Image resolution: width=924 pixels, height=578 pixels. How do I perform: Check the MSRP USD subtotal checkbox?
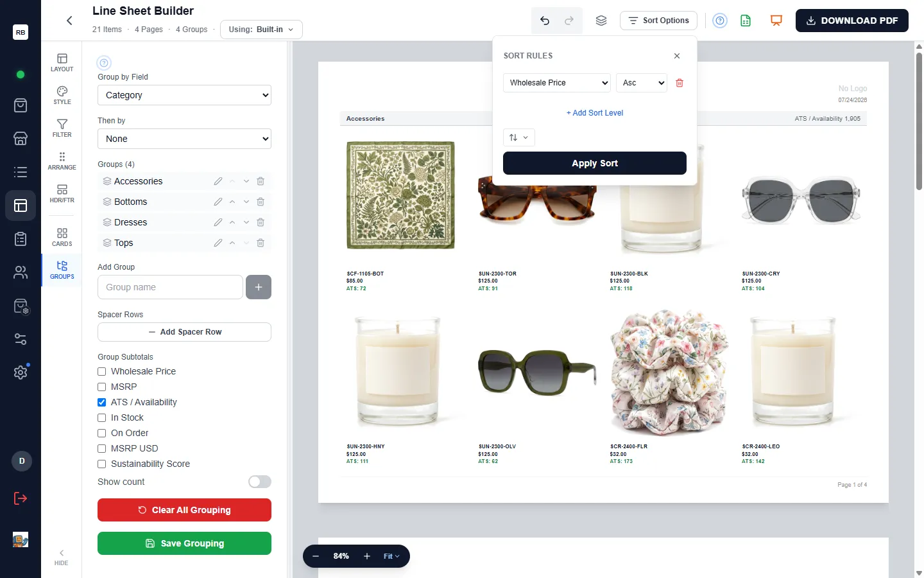(x=101, y=448)
